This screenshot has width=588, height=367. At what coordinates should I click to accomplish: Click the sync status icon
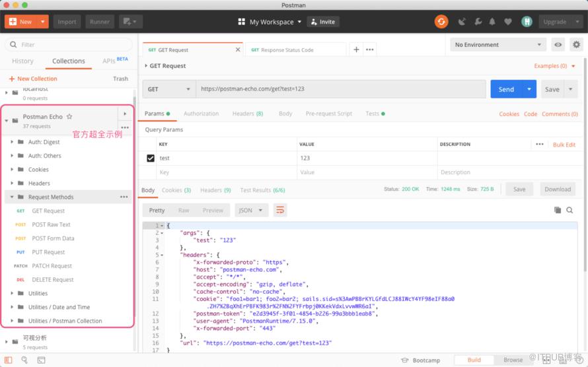[441, 22]
